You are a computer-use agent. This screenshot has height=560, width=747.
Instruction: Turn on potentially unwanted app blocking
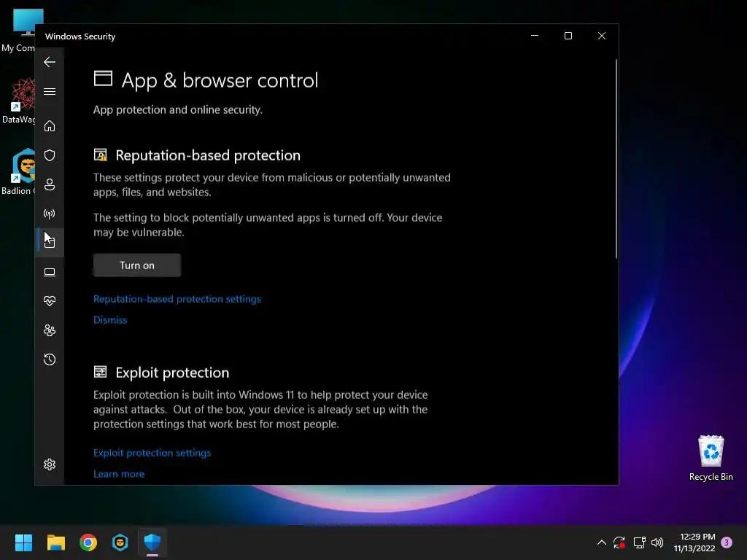click(x=136, y=265)
